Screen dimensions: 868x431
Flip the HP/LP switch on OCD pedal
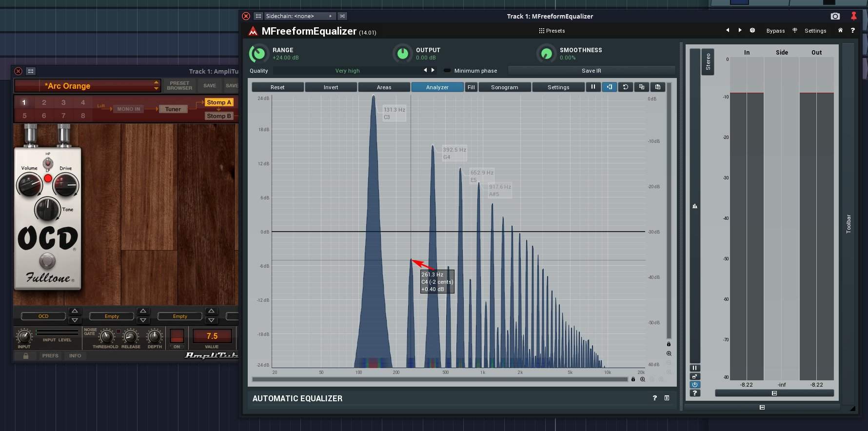[x=48, y=162]
